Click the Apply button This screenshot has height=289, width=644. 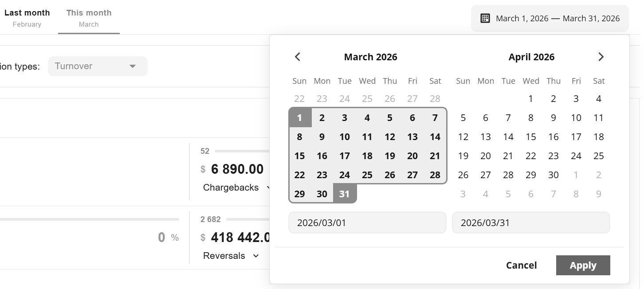point(583,265)
